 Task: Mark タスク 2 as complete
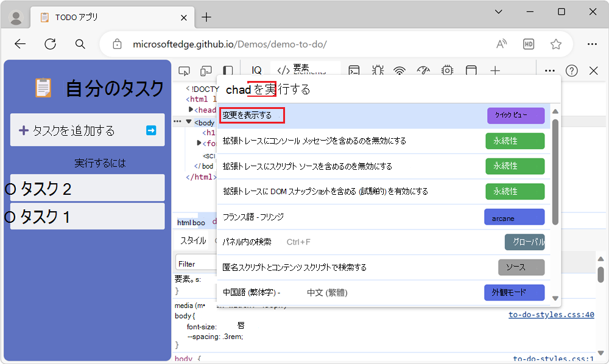point(10,187)
